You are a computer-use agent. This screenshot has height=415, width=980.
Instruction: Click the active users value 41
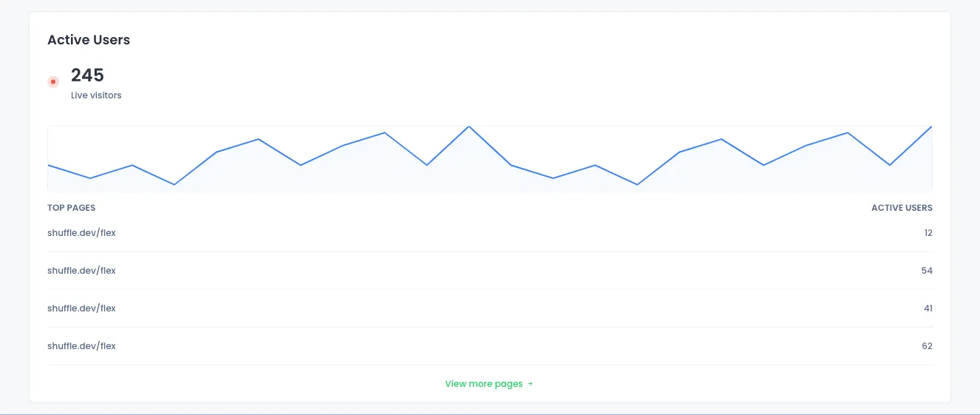click(x=928, y=308)
